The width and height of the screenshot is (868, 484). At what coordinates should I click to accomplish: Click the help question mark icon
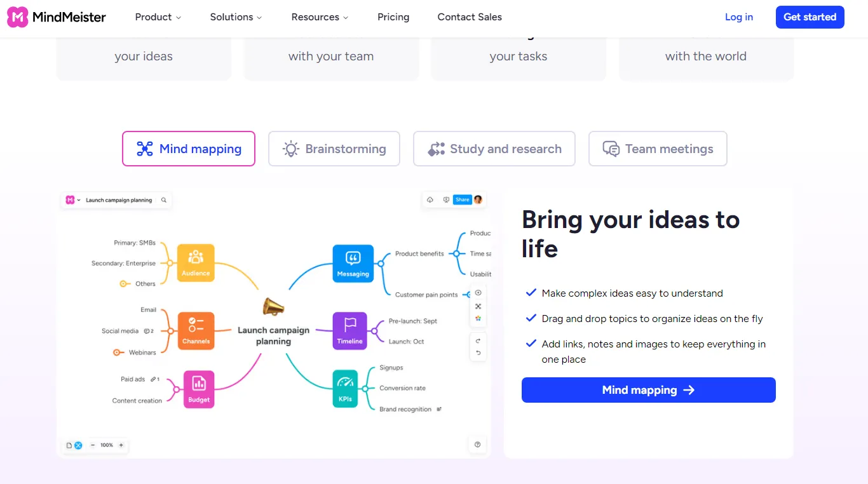pos(477,445)
